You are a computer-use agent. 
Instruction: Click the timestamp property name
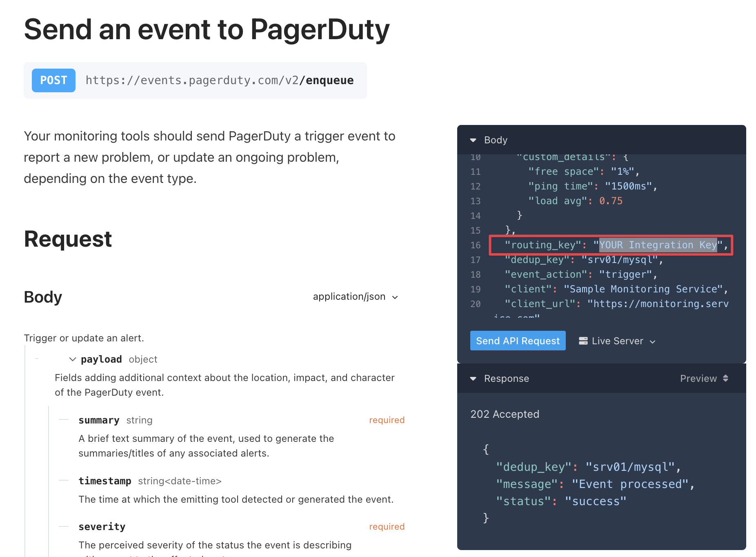(x=105, y=481)
